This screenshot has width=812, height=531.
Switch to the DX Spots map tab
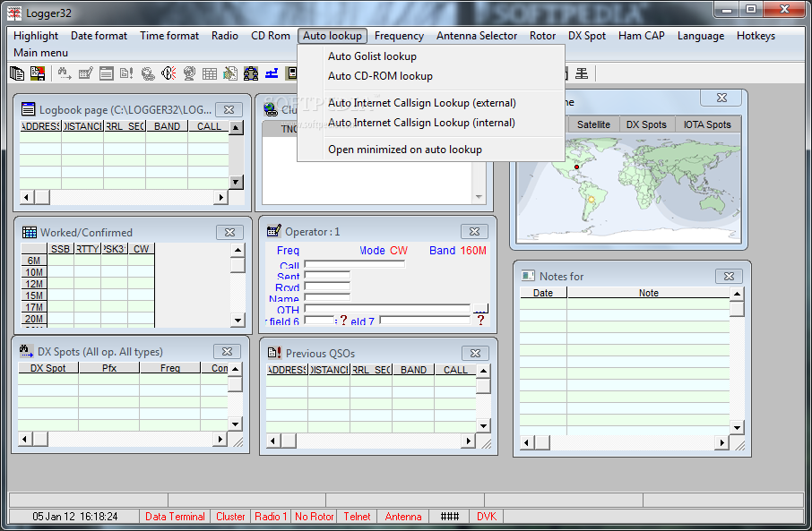coord(646,124)
